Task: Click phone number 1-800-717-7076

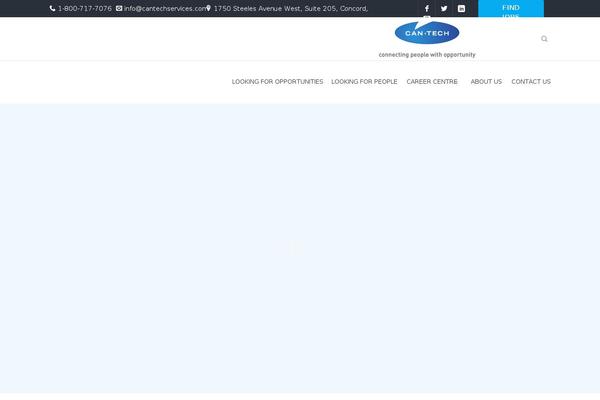Action: [85, 8]
